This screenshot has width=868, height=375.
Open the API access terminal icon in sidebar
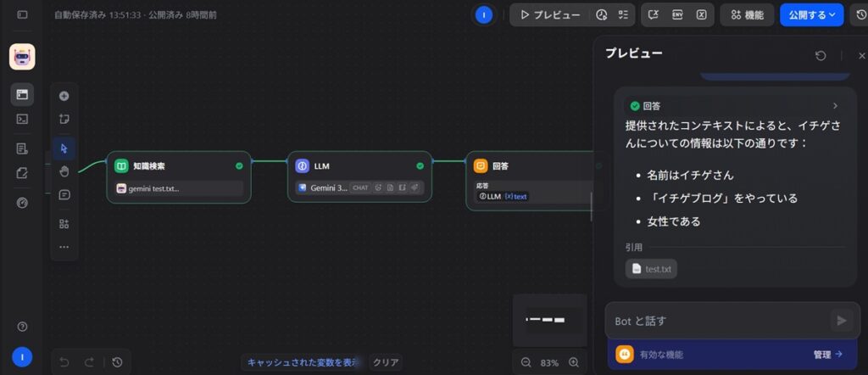point(22,119)
